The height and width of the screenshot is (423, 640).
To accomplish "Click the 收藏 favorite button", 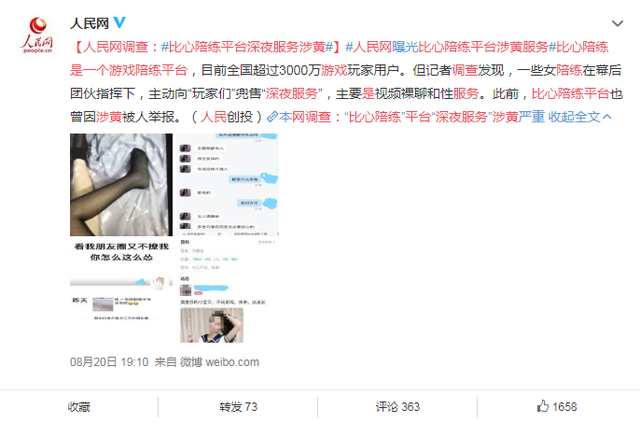I will 79,407.
